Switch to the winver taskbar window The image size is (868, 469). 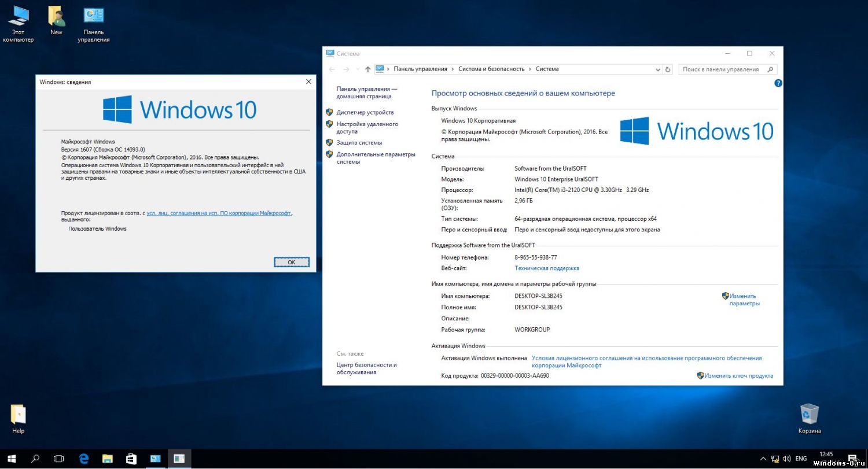(x=179, y=459)
